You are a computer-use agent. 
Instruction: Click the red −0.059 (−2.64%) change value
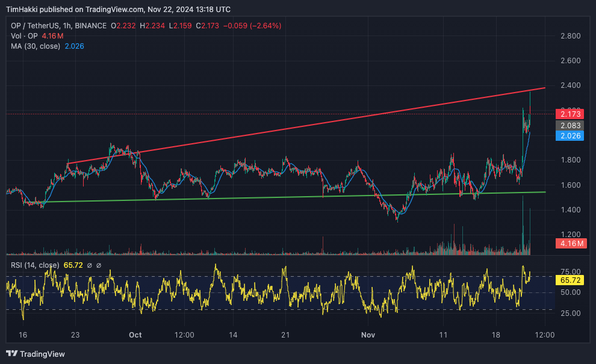point(253,26)
